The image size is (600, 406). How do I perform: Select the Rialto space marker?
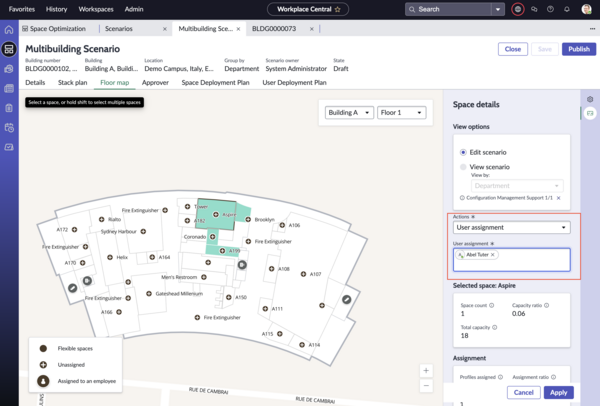(101, 219)
